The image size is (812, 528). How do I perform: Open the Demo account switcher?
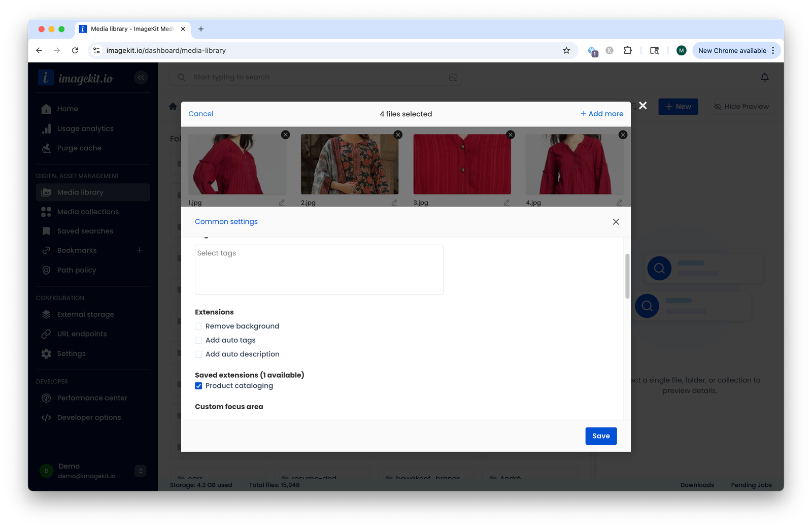(141, 471)
